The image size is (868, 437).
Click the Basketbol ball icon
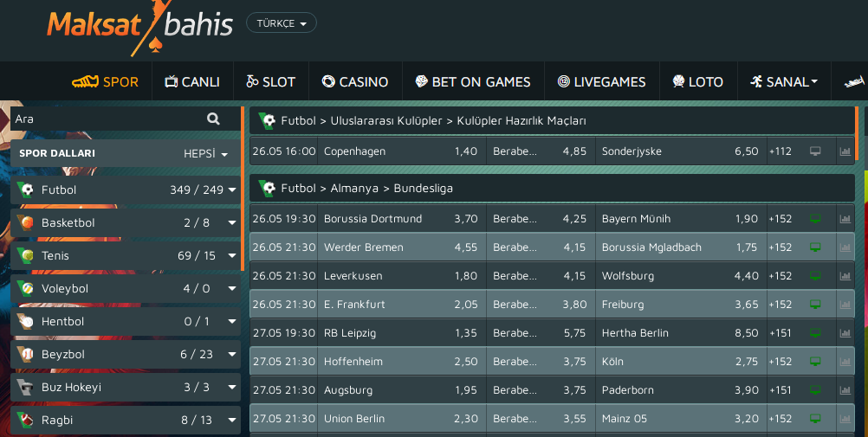25,222
